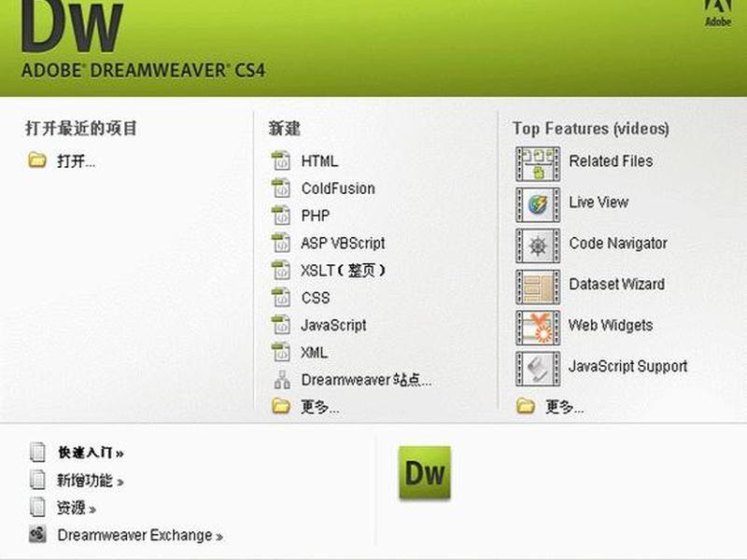Image resolution: width=747 pixels, height=560 pixels.
Task: Click the JavaScript document icon
Action: click(281, 325)
